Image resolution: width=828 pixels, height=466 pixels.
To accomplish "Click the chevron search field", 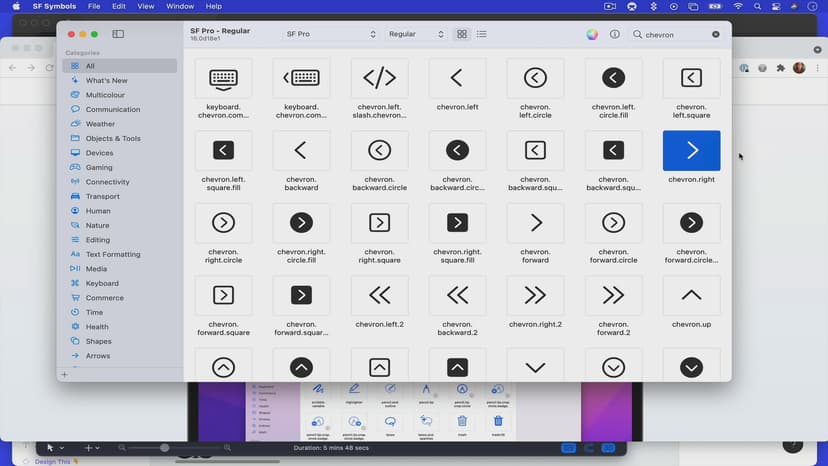I will (675, 34).
